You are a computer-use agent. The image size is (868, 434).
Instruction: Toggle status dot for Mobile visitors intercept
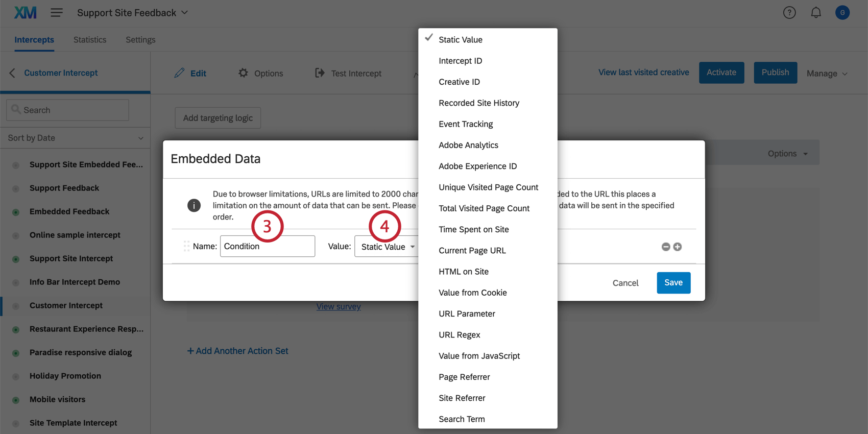point(16,400)
